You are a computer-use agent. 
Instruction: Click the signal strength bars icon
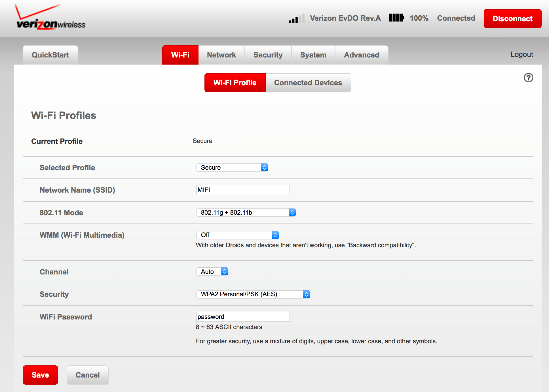[x=296, y=18]
